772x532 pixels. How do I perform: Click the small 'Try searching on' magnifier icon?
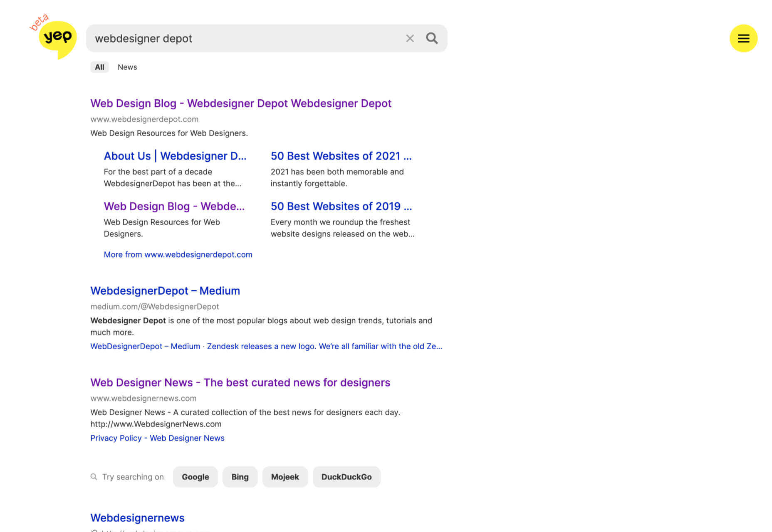coord(94,477)
